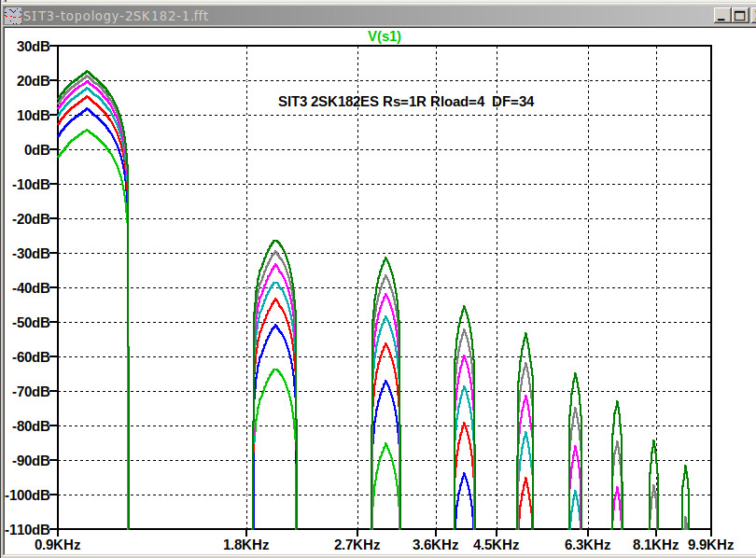Click the -10dB axis label

pos(32,185)
